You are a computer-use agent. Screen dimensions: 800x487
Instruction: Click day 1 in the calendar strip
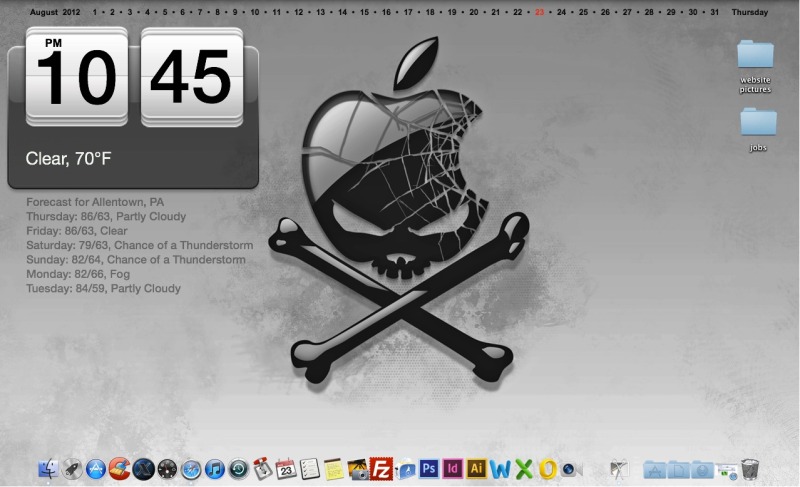[x=94, y=12]
